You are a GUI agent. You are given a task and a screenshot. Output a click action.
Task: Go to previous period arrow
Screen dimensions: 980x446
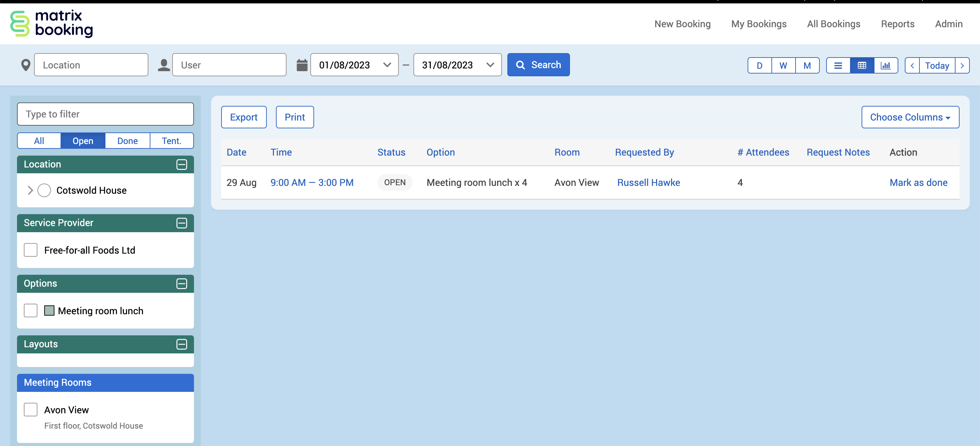(912, 65)
